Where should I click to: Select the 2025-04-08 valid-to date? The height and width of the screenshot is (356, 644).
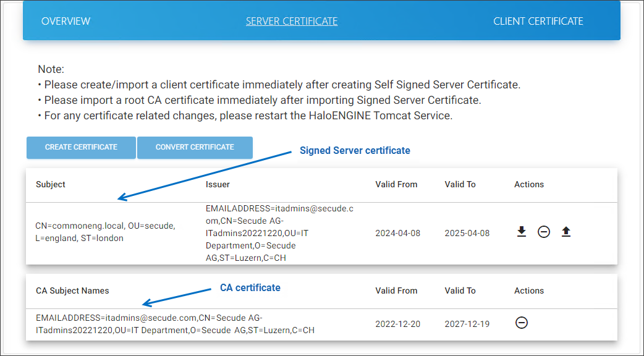[x=467, y=233]
